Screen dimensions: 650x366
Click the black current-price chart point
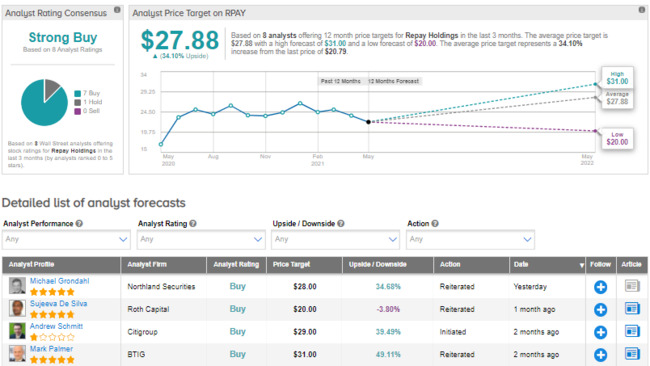tap(369, 122)
